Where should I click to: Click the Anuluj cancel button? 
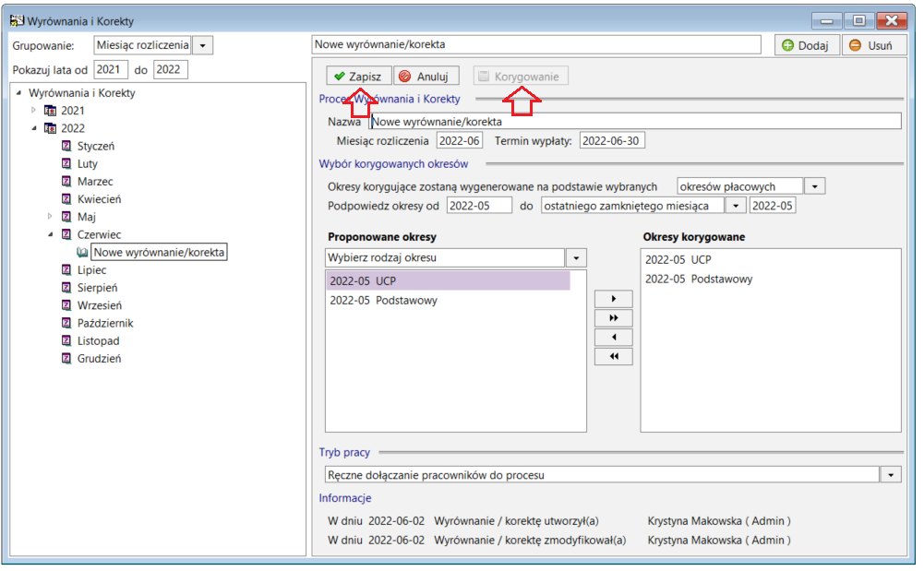[426, 77]
